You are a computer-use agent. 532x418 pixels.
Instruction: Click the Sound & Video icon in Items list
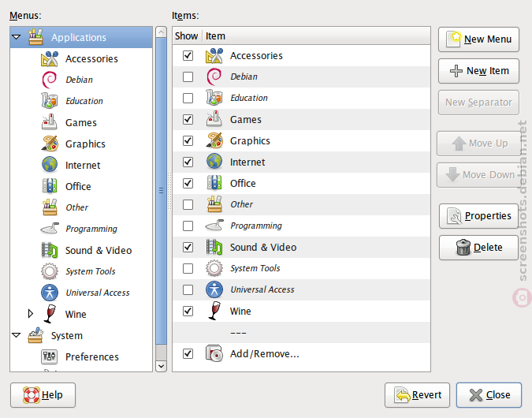[214, 247]
